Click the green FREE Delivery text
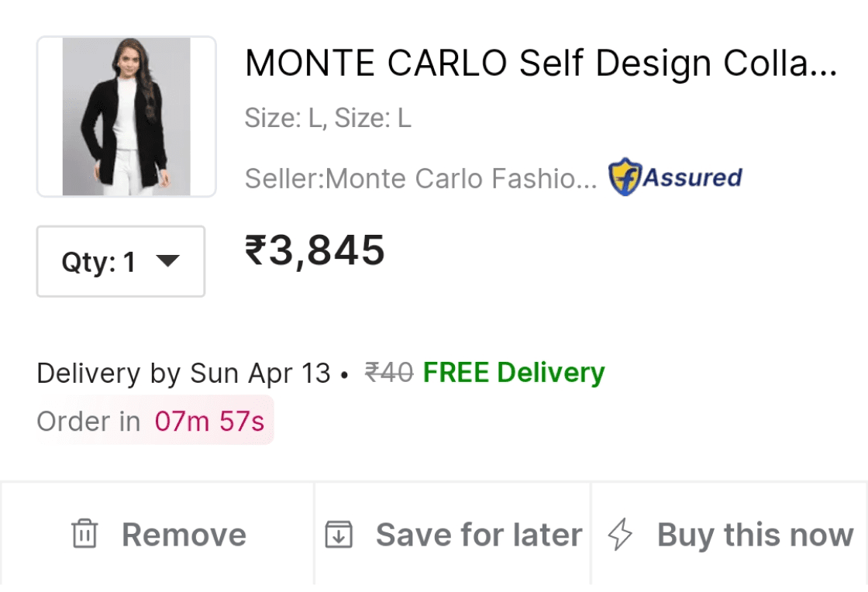 tap(513, 373)
